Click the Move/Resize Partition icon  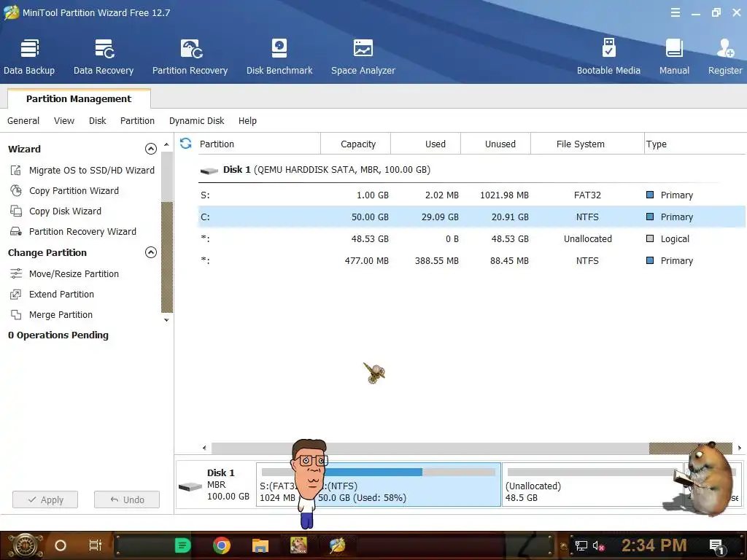click(16, 274)
